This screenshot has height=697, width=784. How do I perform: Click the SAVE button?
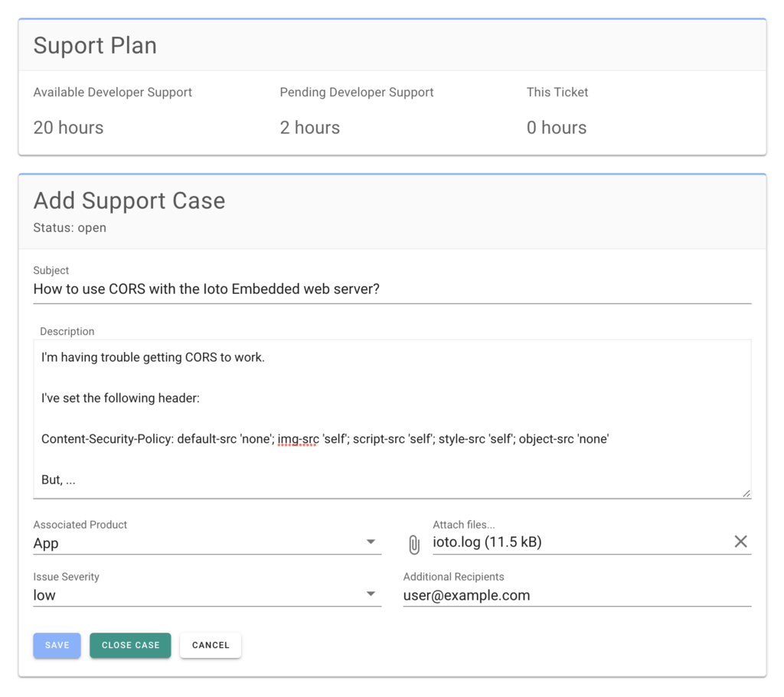tap(57, 645)
